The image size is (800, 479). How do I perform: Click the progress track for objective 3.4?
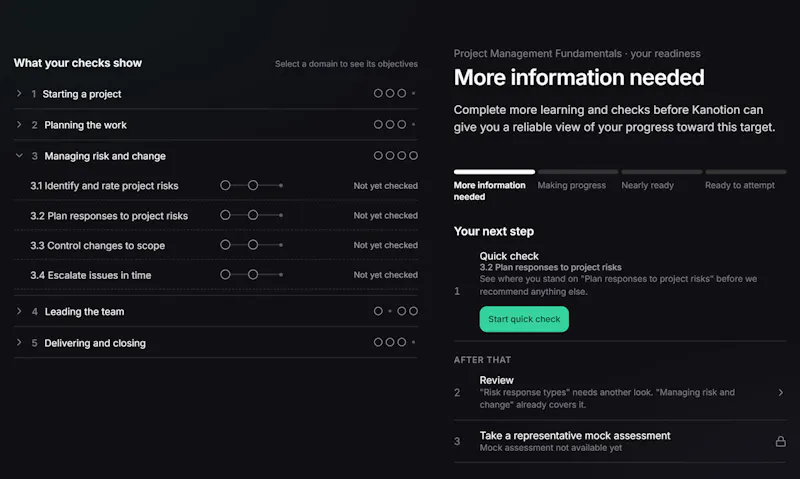coord(252,274)
